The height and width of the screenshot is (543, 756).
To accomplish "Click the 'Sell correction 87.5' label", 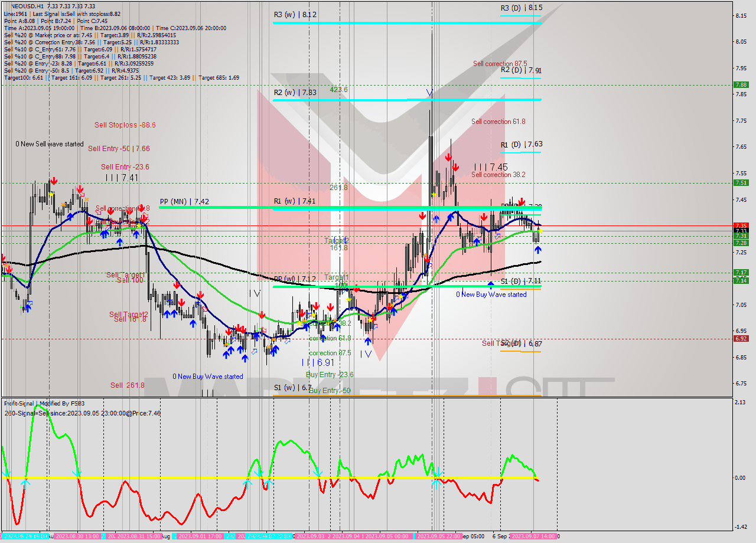I will click(500, 63).
